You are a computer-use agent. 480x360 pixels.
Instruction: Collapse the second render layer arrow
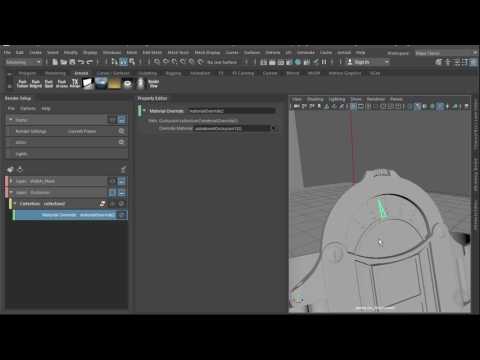point(11,193)
